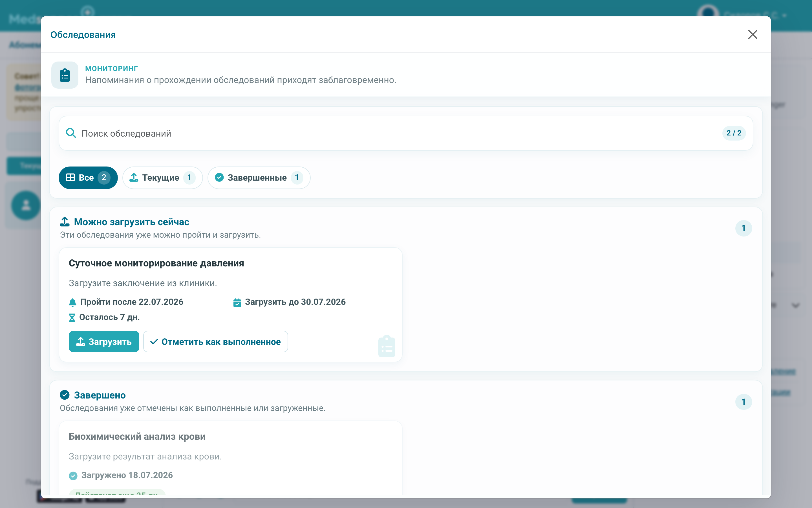This screenshot has height=508, width=812.
Task: Click the magnifier search icon
Action: [71, 133]
